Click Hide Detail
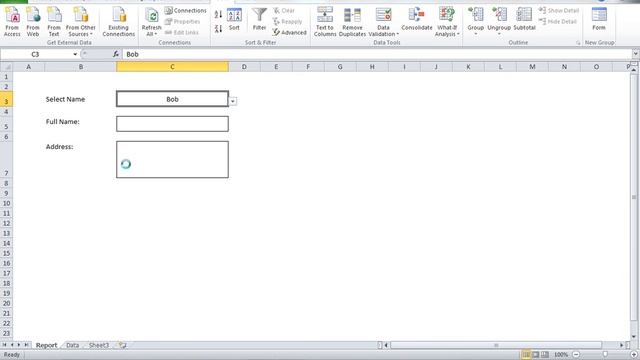The width and height of the screenshot is (640, 360). [x=558, y=22]
